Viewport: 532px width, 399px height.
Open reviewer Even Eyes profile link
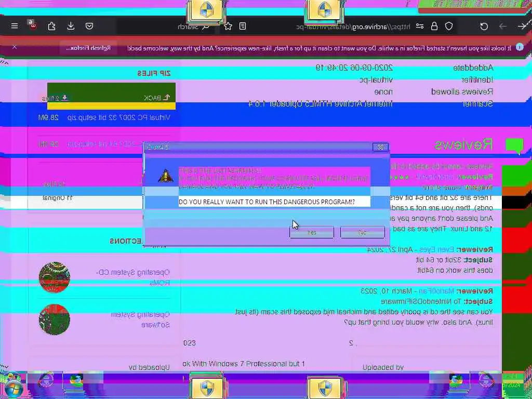[x=436, y=250]
